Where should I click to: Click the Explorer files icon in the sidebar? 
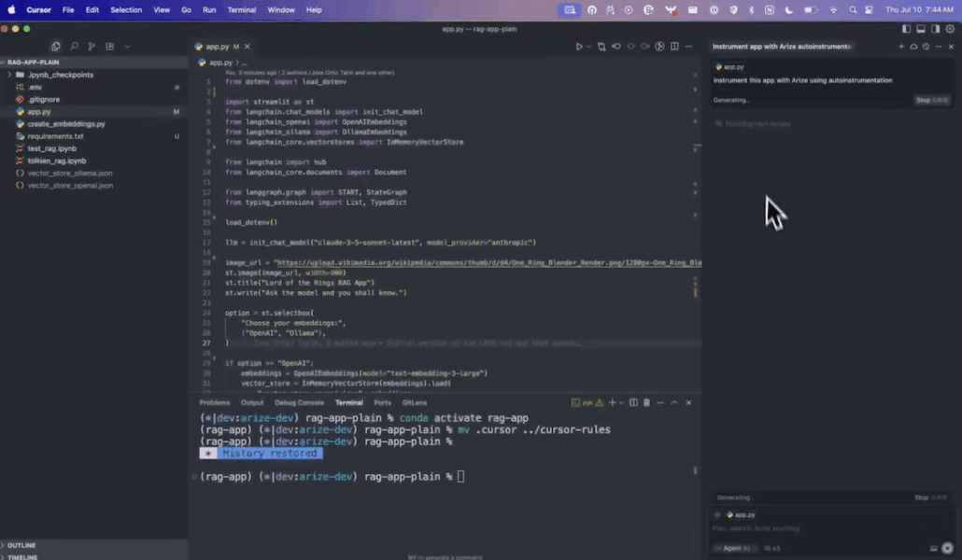click(x=56, y=46)
